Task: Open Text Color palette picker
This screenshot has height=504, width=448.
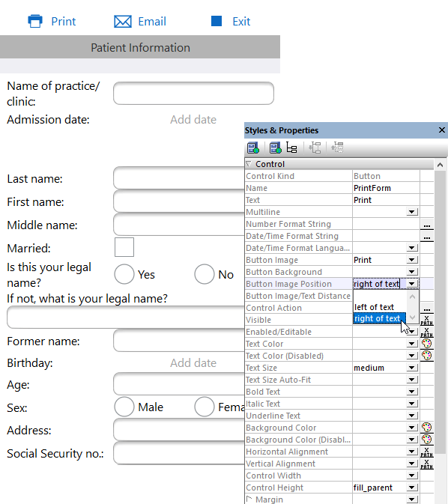Action: click(x=426, y=344)
